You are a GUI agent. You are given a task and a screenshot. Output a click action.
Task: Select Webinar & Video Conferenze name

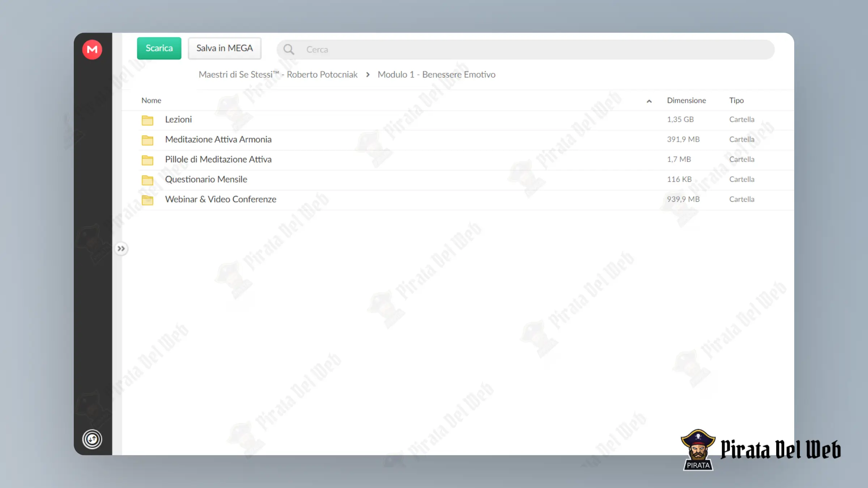click(221, 199)
